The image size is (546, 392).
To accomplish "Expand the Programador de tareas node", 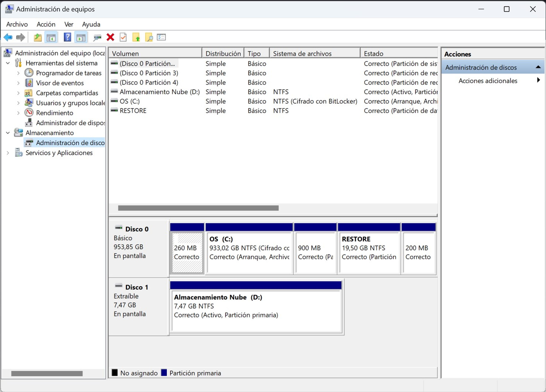I will pyautogui.click(x=18, y=73).
